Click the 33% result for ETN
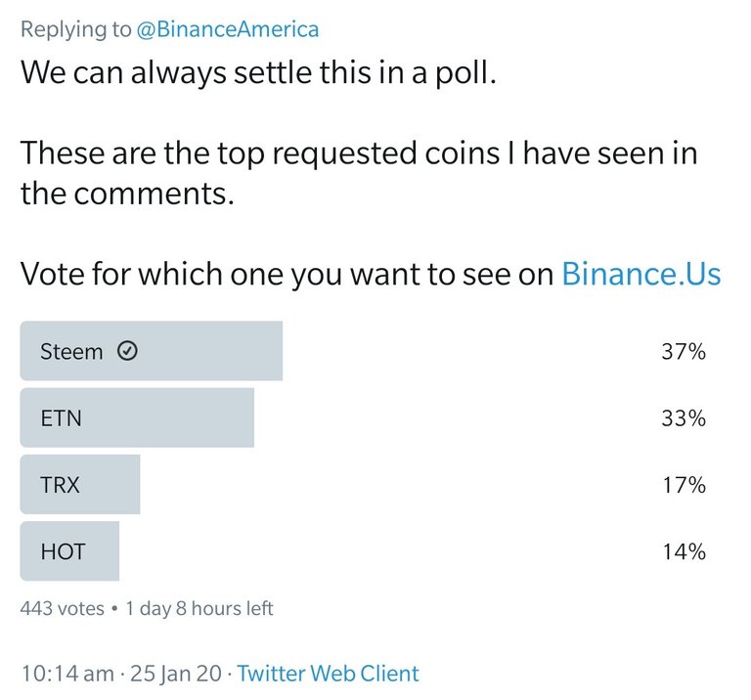 (684, 418)
